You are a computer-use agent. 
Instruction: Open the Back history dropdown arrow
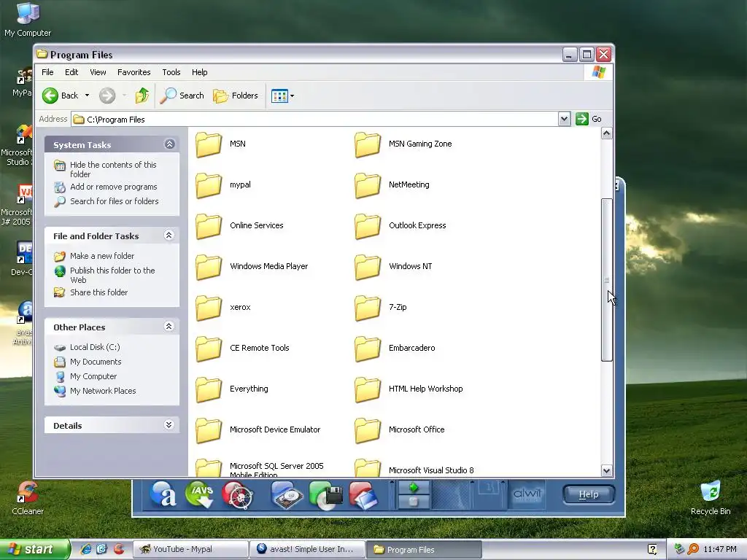click(88, 96)
